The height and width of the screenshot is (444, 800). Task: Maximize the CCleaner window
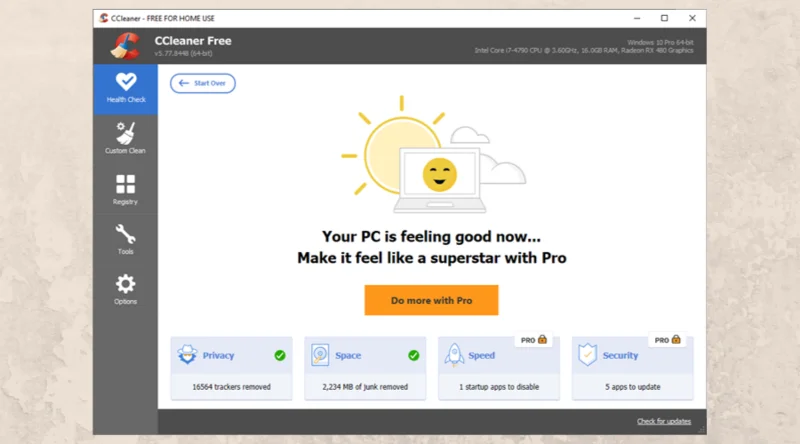click(664, 18)
